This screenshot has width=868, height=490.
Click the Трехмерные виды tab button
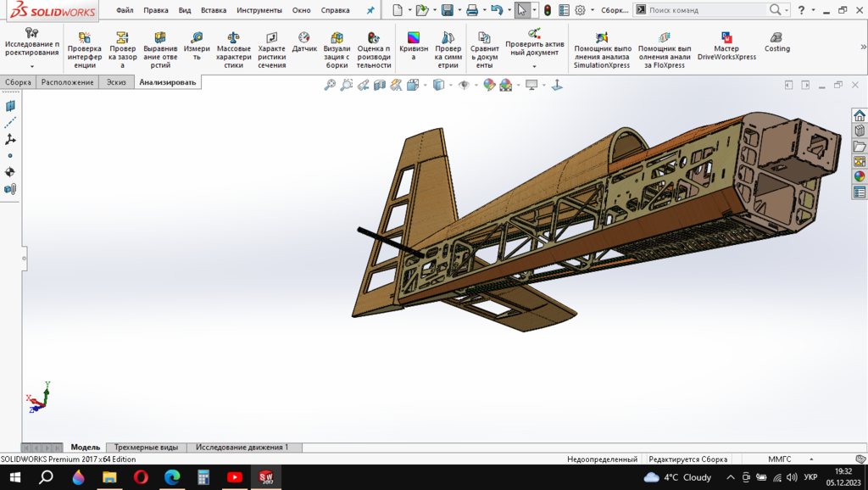tap(146, 447)
